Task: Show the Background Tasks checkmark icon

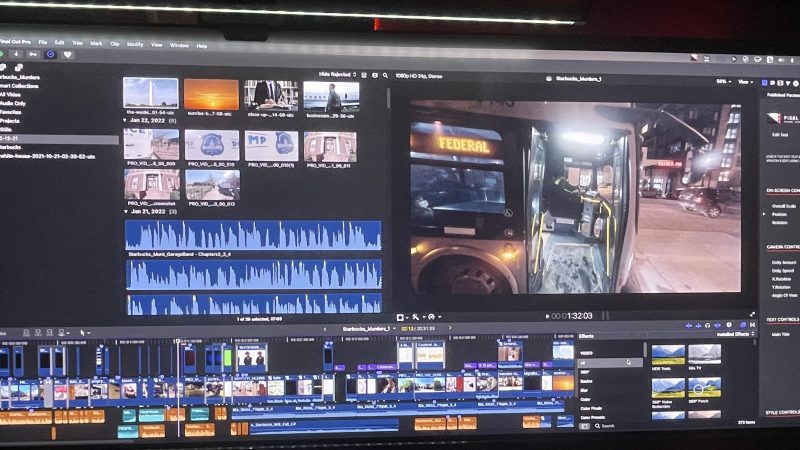Action: click(x=50, y=54)
